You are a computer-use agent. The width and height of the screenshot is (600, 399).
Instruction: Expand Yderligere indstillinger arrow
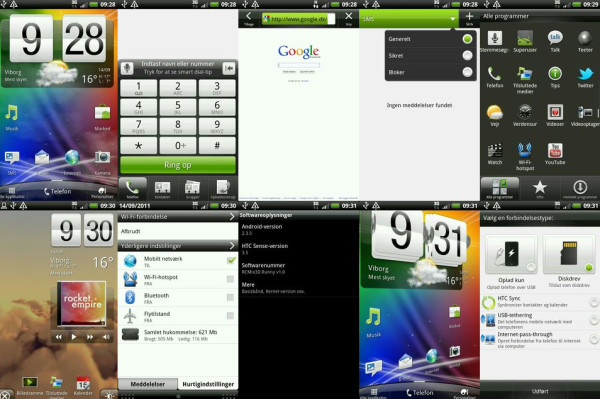(x=232, y=245)
